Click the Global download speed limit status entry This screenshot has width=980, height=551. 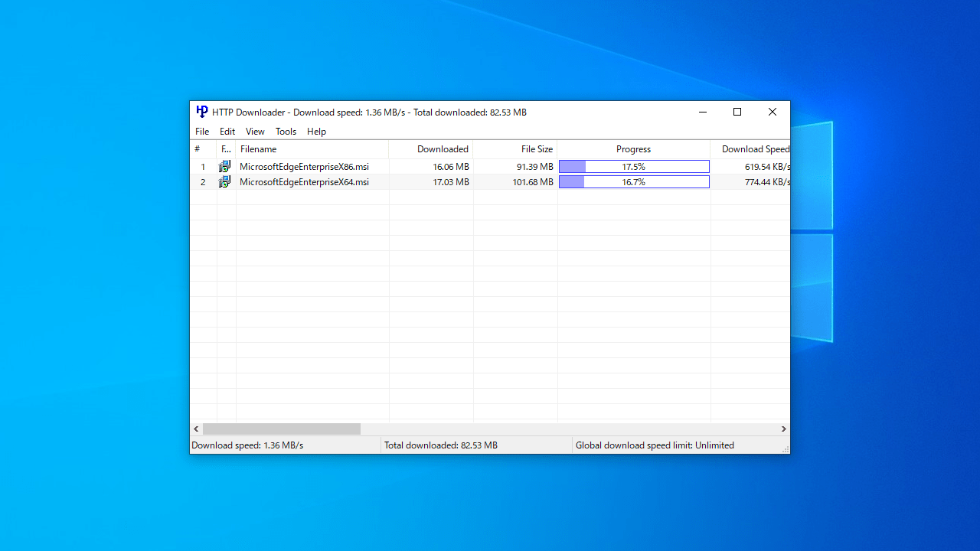(x=677, y=445)
